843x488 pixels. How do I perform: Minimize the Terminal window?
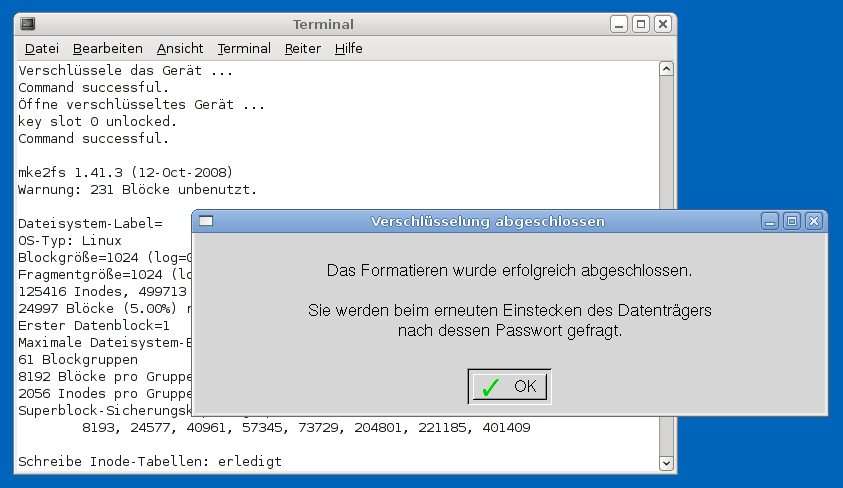coord(619,24)
